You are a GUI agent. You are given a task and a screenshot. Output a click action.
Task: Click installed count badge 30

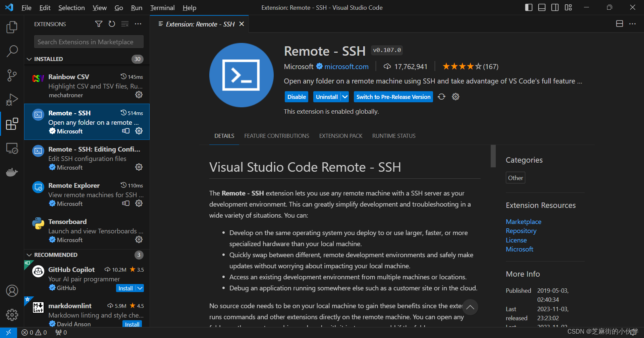pyautogui.click(x=138, y=59)
